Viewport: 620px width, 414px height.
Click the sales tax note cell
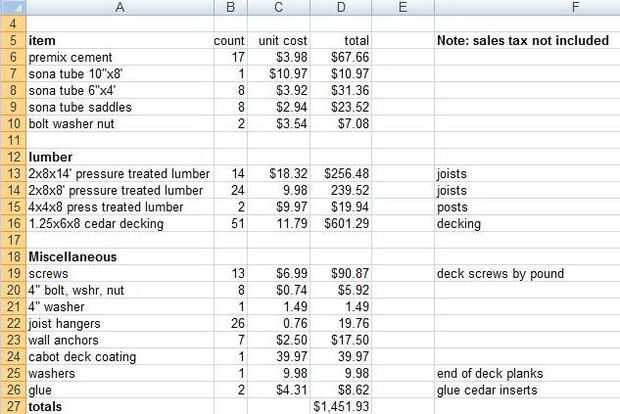coord(523,41)
